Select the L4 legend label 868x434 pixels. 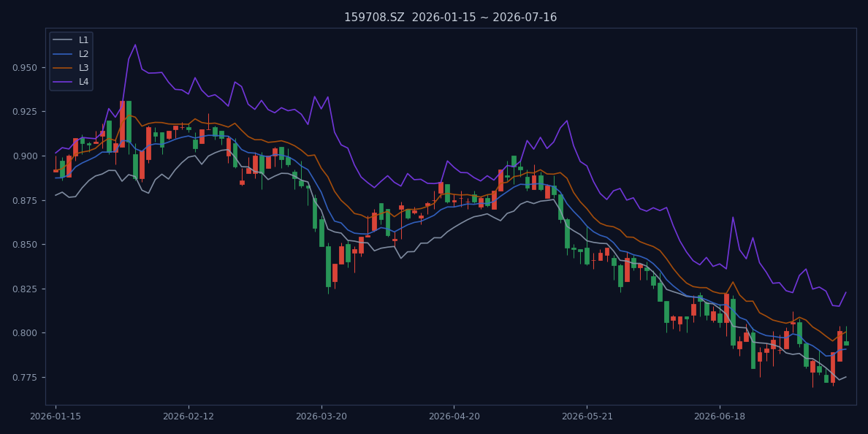click(x=83, y=81)
